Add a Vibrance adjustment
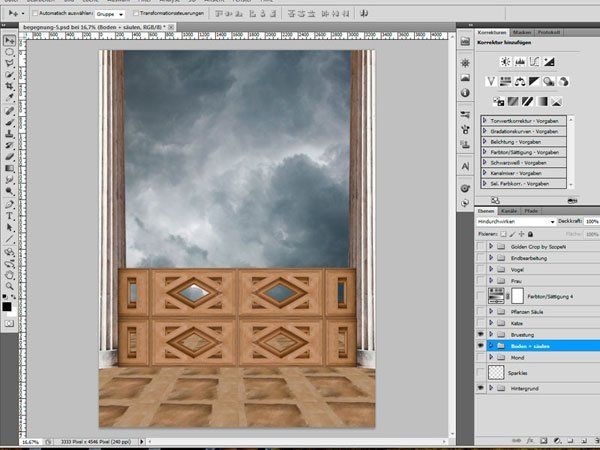Image resolution: width=600 pixels, height=450 pixels. 491,82
